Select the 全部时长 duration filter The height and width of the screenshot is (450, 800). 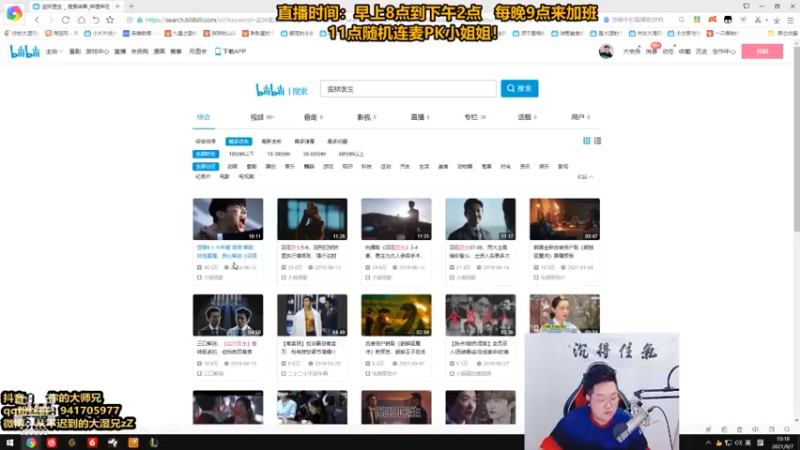click(x=206, y=154)
